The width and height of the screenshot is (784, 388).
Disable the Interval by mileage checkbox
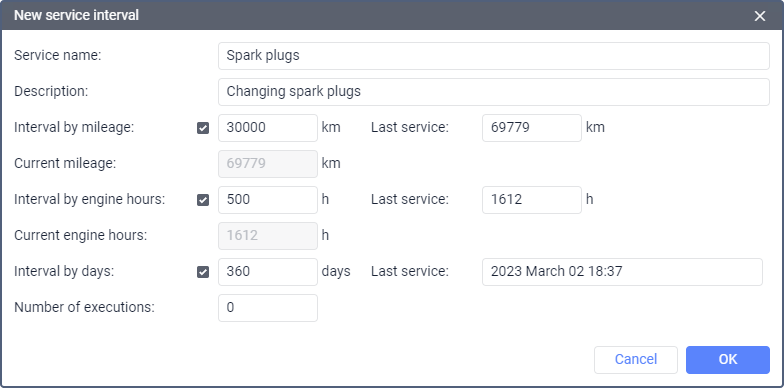coord(203,128)
